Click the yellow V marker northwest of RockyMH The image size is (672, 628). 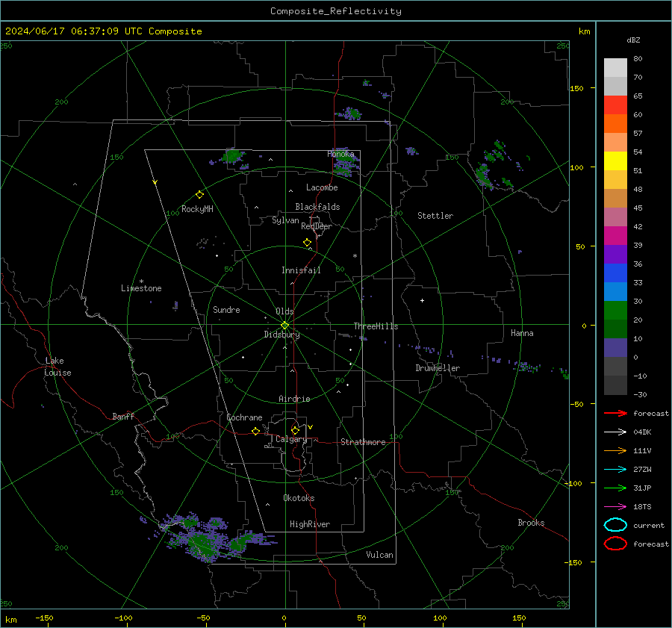point(155,182)
